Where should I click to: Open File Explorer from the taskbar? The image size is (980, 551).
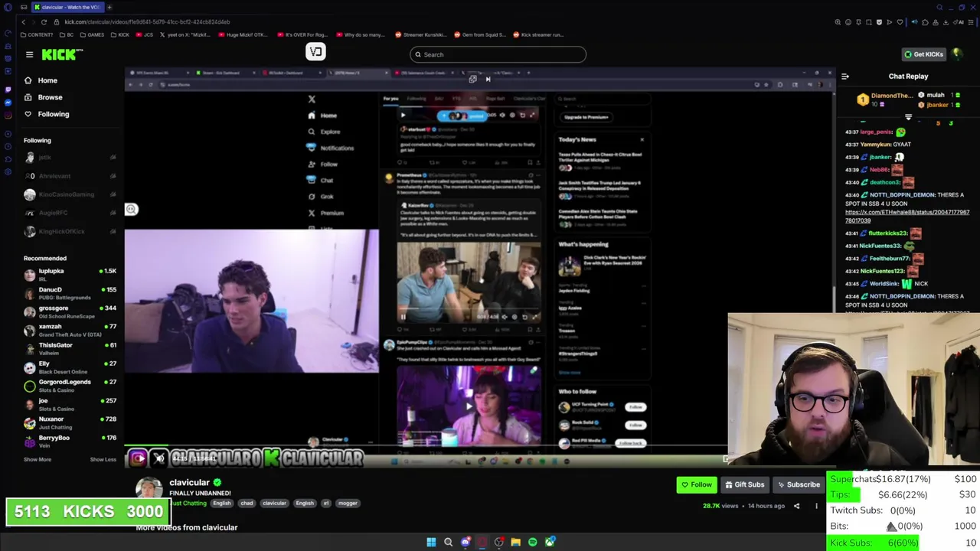point(515,542)
